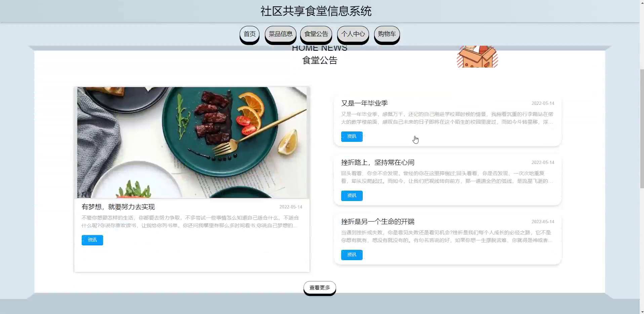The height and width of the screenshot is (314, 644).
Task: Click the summary text of 又是一年毕业季 card
Action: [447, 118]
